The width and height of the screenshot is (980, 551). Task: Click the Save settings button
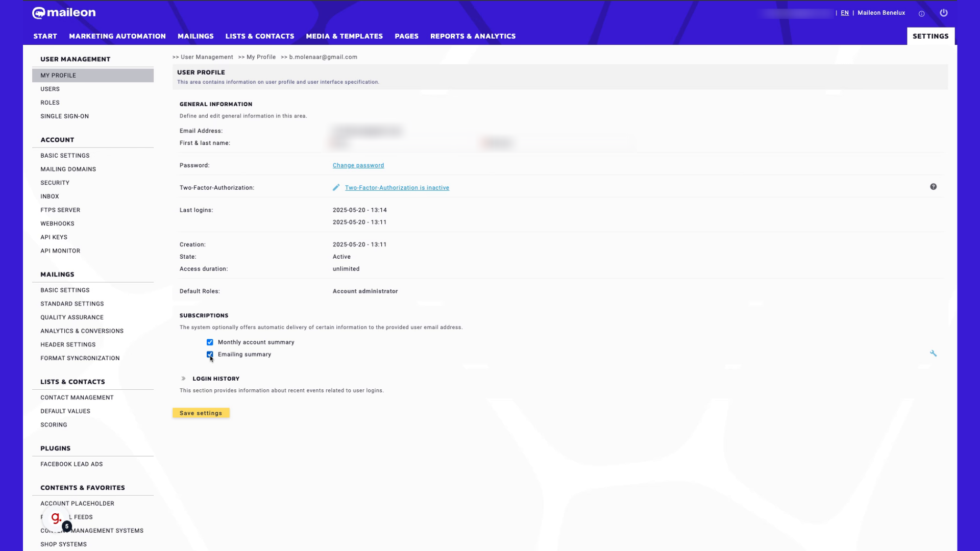[x=201, y=413]
